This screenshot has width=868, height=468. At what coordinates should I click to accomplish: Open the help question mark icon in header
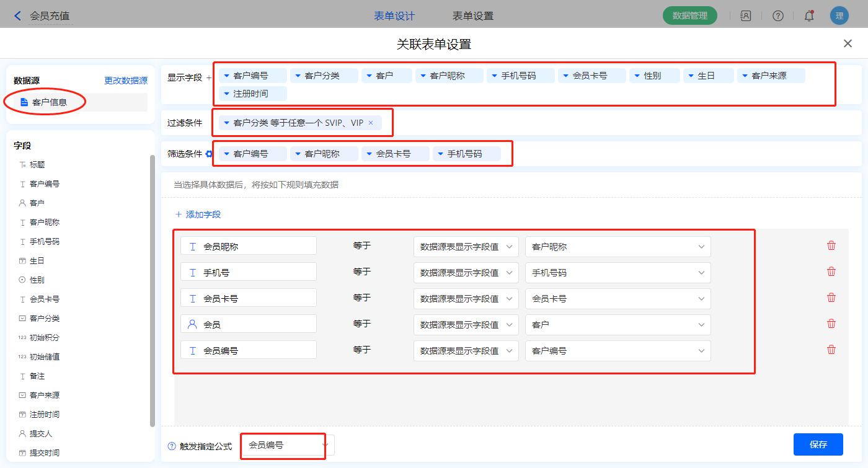(777, 16)
